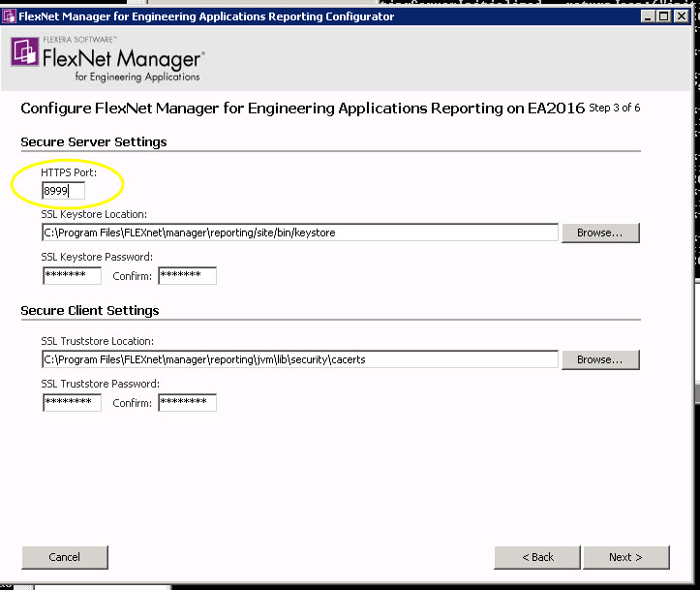Click the SSL Truststore Password field
Viewport: 700px width, 590px height.
[72, 402]
